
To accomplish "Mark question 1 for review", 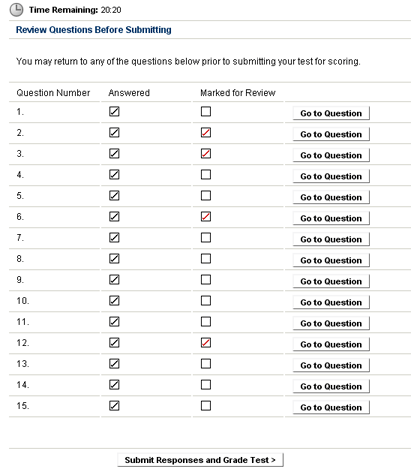I will [206, 112].
